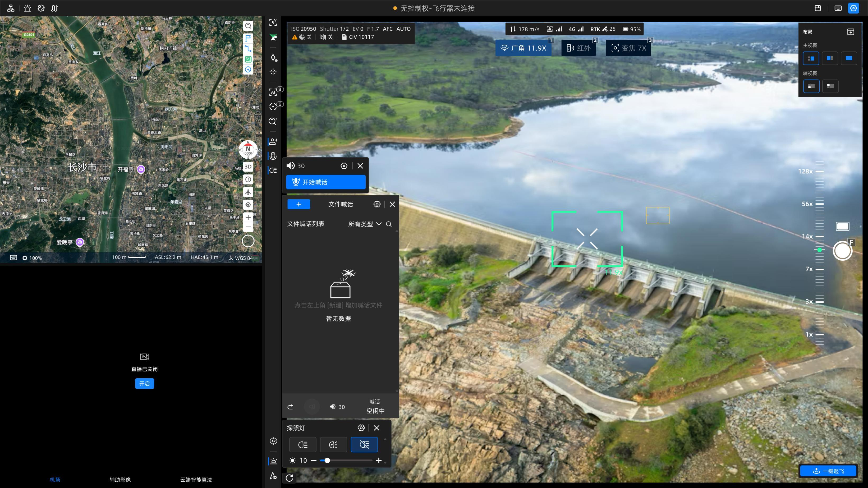Zoom in on the map with plus
Image resolution: width=868 pixels, height=488 pixels.
point(248,217)
